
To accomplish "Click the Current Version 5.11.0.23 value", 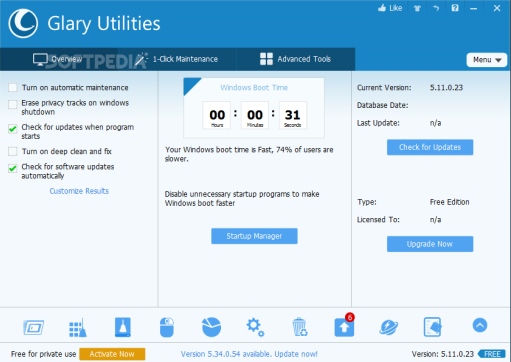I will point(446,88).
